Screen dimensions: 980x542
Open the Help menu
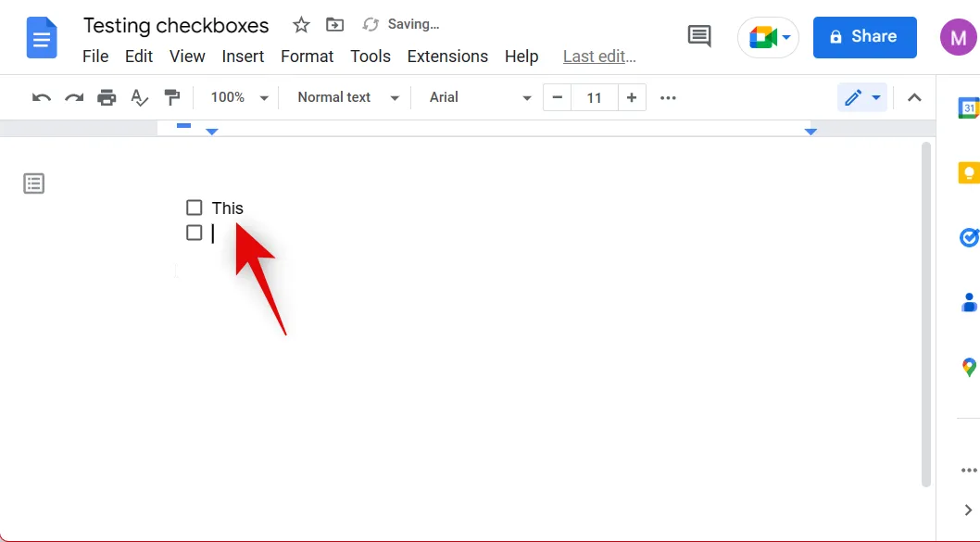pos(521,57)
